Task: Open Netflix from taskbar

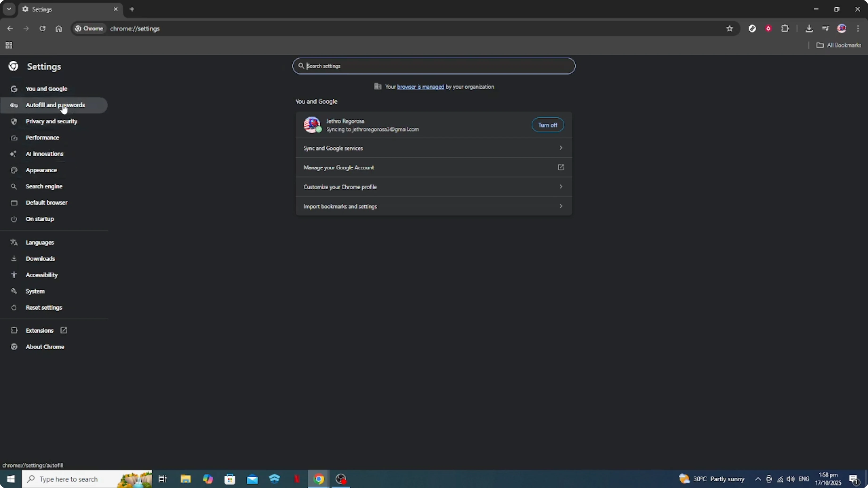Action: [296, 479]
